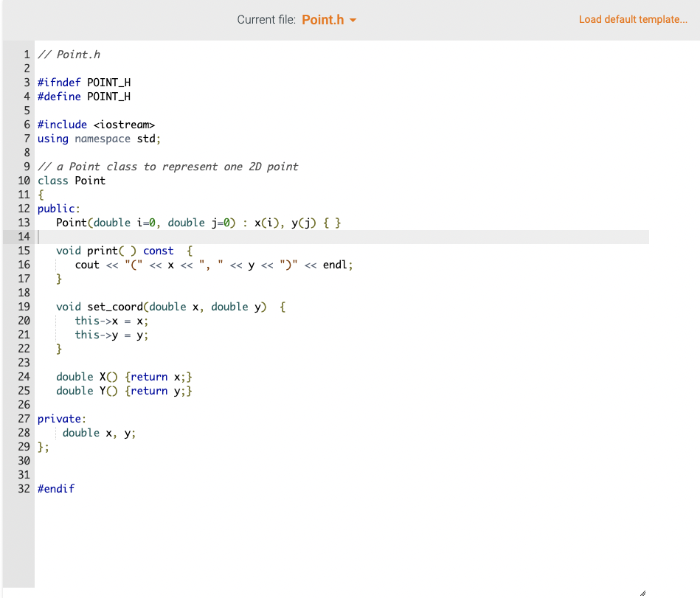Viewport: 700px width, 598px height.
Task: Click the #endif directive at file end
Action: 56,488
